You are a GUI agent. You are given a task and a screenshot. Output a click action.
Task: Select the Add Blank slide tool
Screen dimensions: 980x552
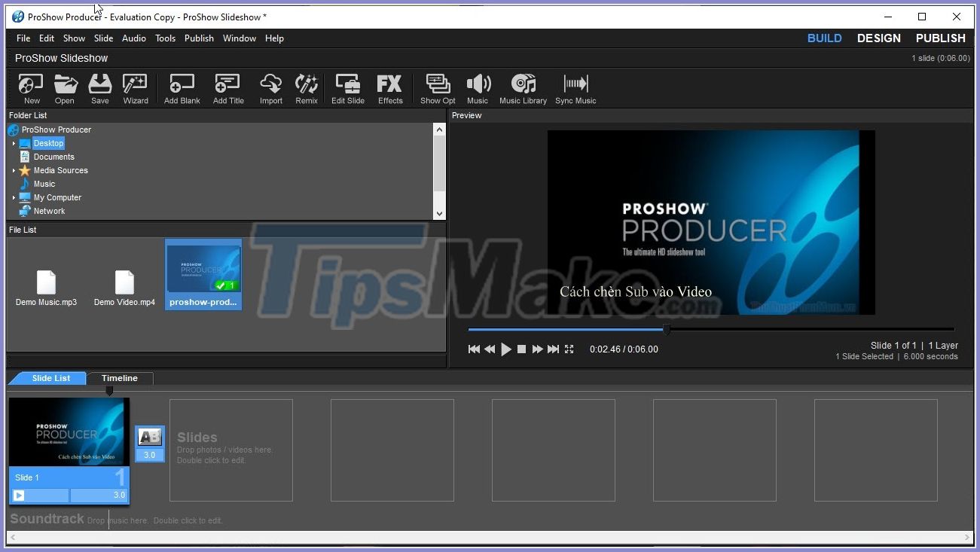click(181, 88)
